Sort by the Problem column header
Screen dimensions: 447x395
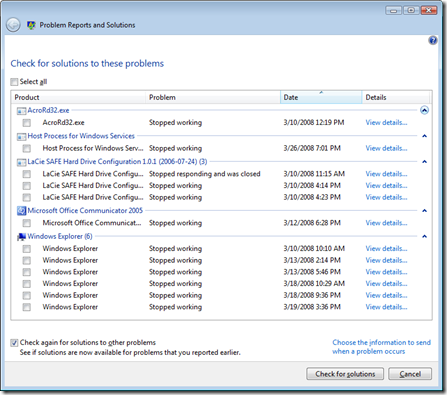pyautogui.click(x=213, y=97)
